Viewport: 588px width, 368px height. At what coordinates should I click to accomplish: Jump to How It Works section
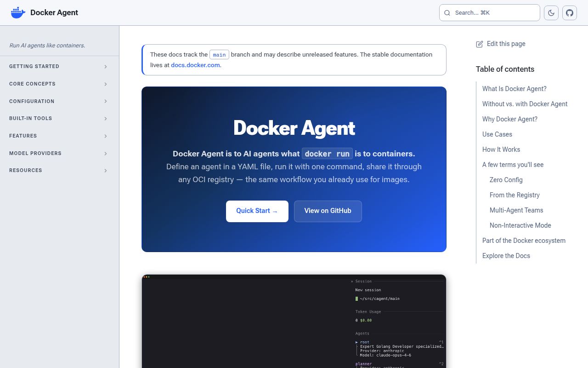click(501, 149)
